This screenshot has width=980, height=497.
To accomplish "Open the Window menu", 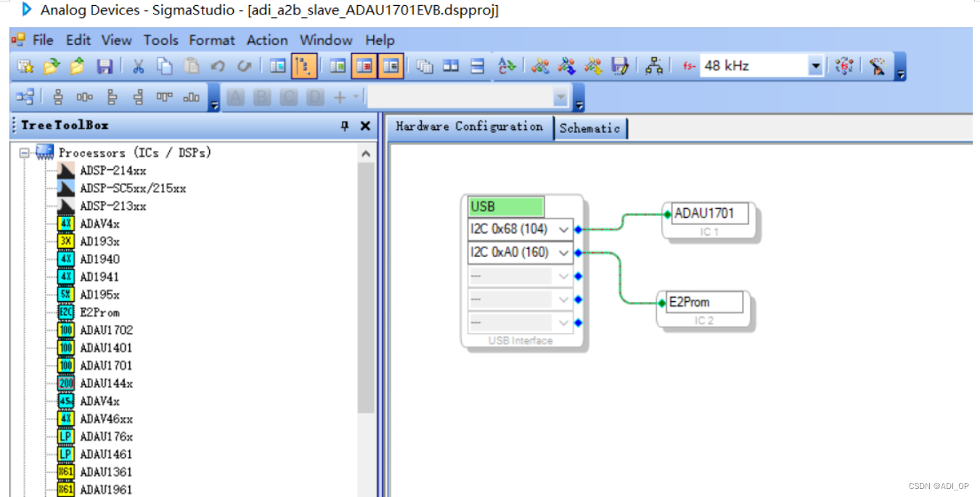I will [326, 40].
